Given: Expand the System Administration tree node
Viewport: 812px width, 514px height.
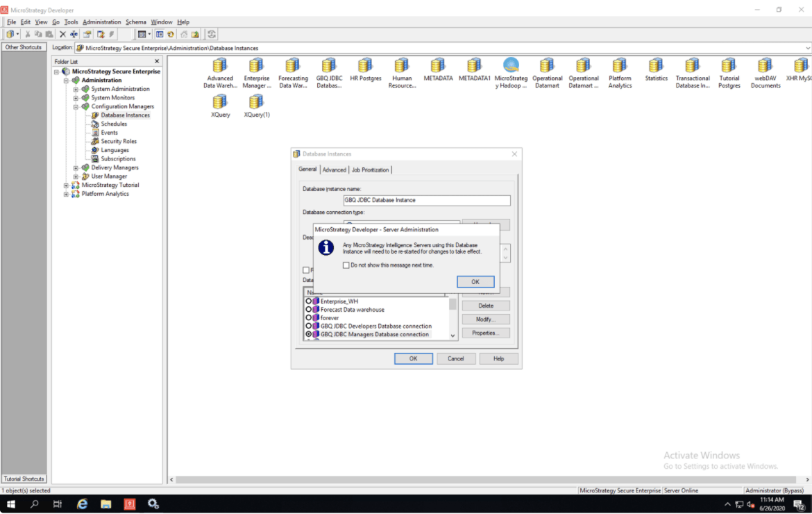Looking at the screenshot, I should 76,89.
